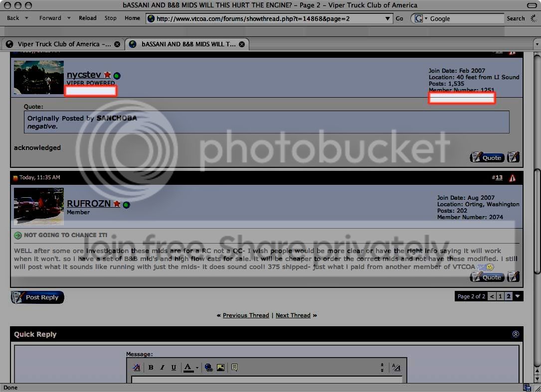The height and width of the screenshot is (392, 541).
Task: Report post #13 via warning icon
Action: (513, 178)
